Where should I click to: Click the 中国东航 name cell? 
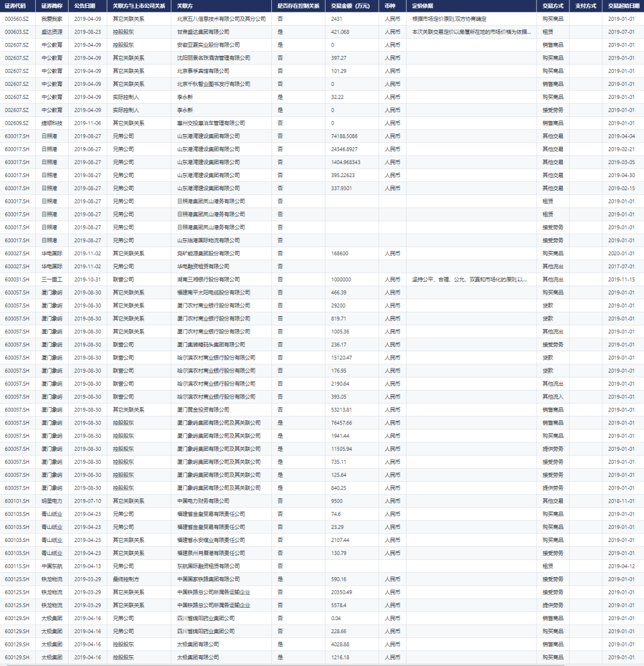click(x=52, y=566)
